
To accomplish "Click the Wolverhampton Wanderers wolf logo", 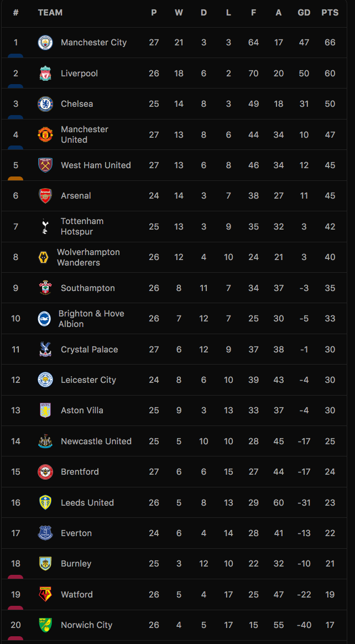I will pyautogui.click(x=44, y=257).
